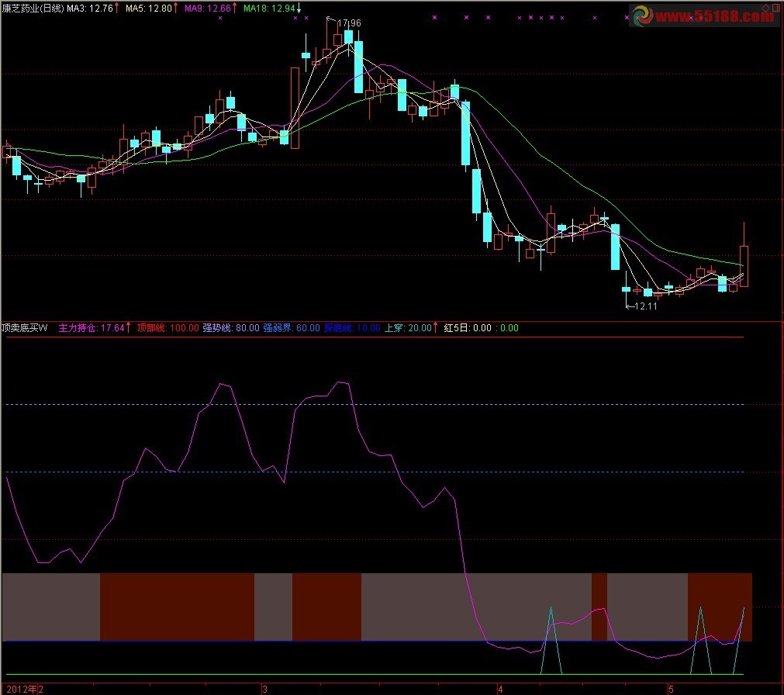Image resolution: width=784 pixels, height=695 pixels.
Task: Select the 康芝药业(日线) chart title
Action: point(31,8)
